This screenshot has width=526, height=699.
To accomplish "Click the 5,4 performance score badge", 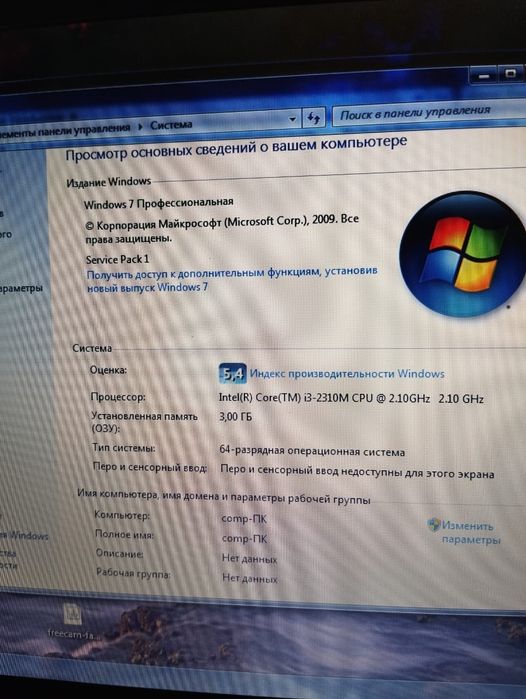I will coord(233,374).
